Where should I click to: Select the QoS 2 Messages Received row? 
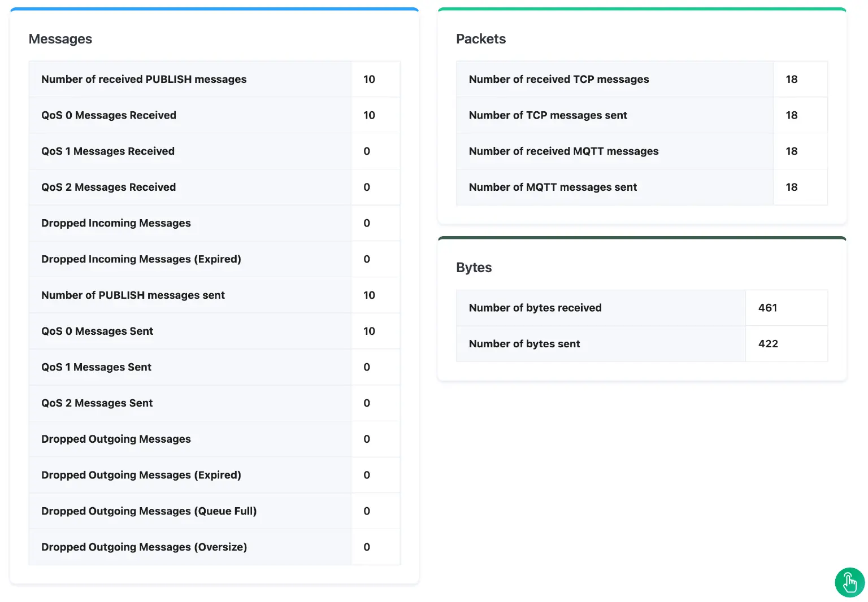pyautogui.click(x=189, y=187)
